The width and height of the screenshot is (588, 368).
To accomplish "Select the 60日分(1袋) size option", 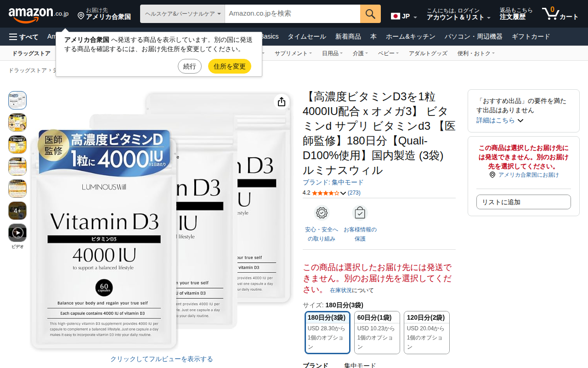I will tap(377, 333).
